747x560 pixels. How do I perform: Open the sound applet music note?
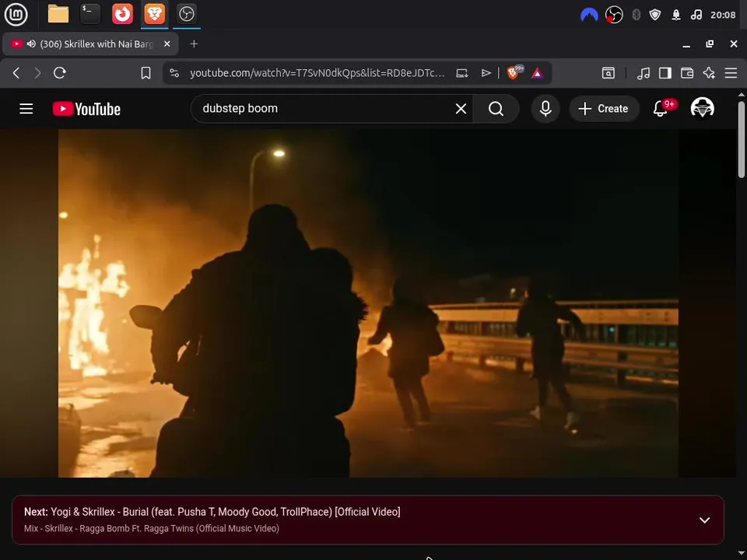696,15
